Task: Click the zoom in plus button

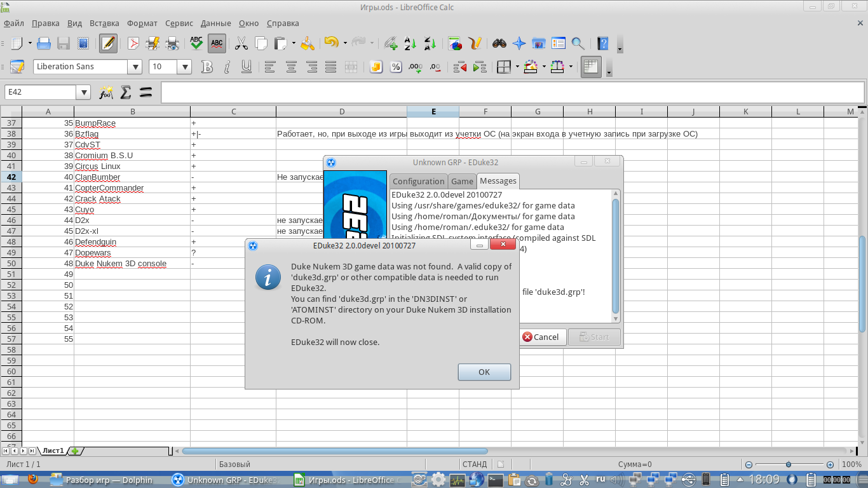Action: tap(830, 464)
